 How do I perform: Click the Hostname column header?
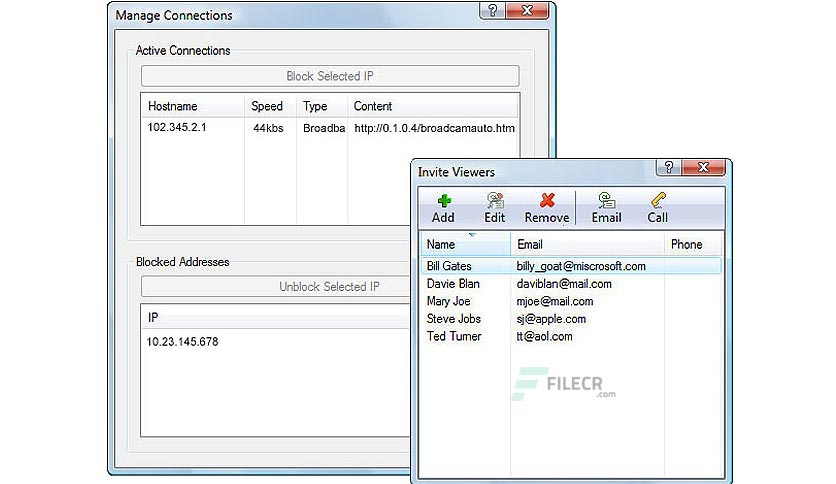pos(193,106)
